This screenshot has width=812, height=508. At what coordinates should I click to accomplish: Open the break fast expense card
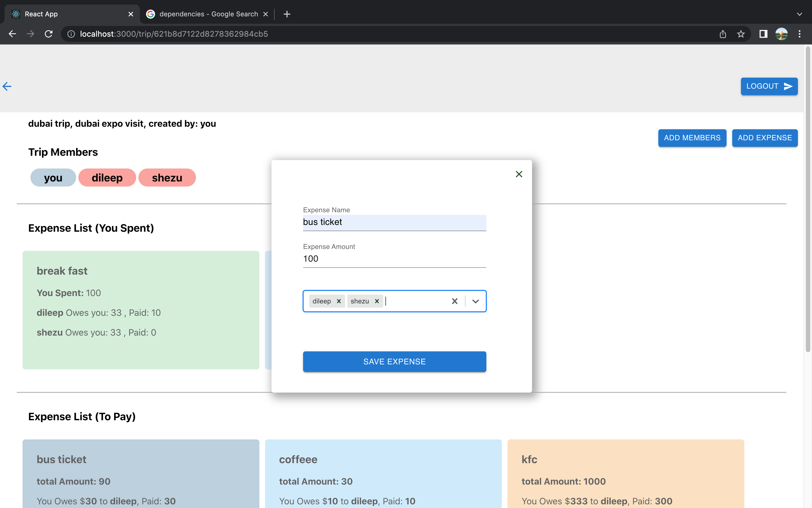[x=141, y=310]
